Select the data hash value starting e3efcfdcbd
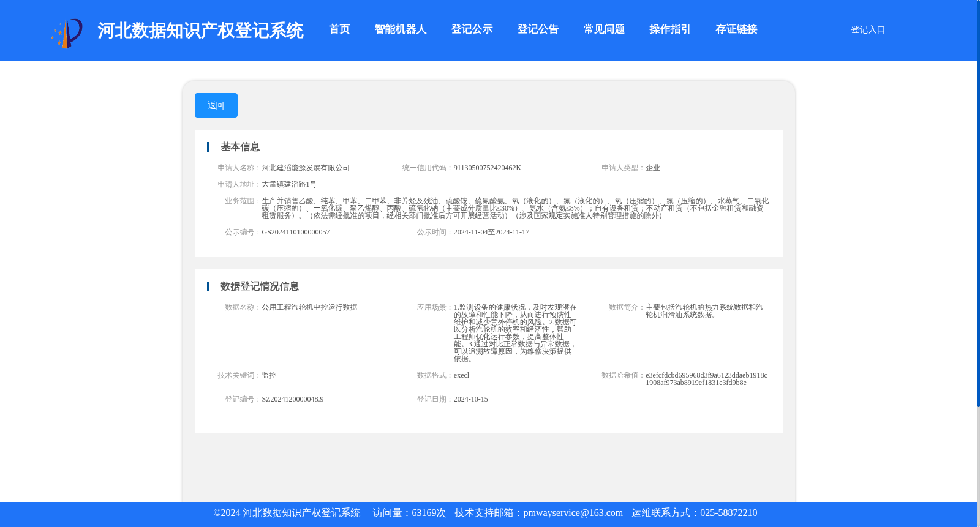Screen dimensions: 980x527 706,379
